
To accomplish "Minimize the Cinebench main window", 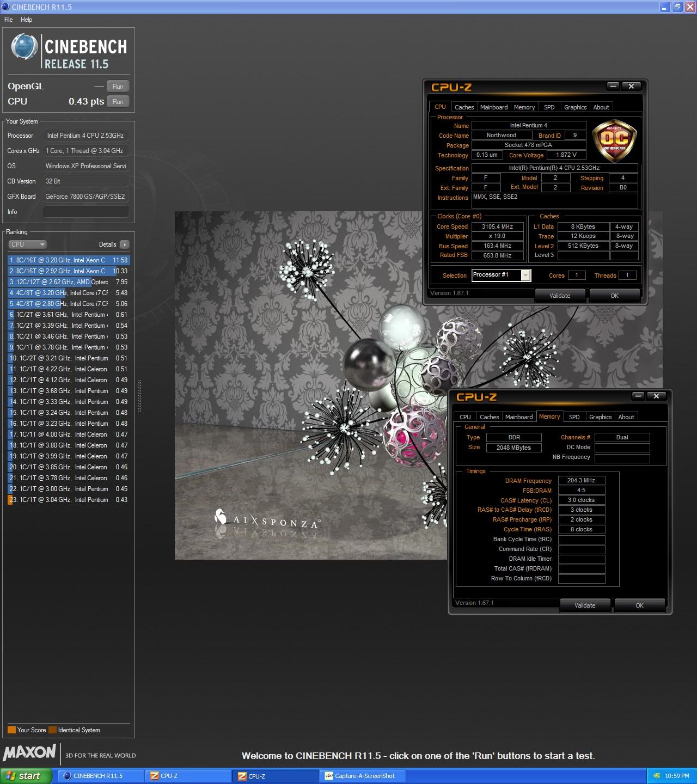I will [665, 7].
